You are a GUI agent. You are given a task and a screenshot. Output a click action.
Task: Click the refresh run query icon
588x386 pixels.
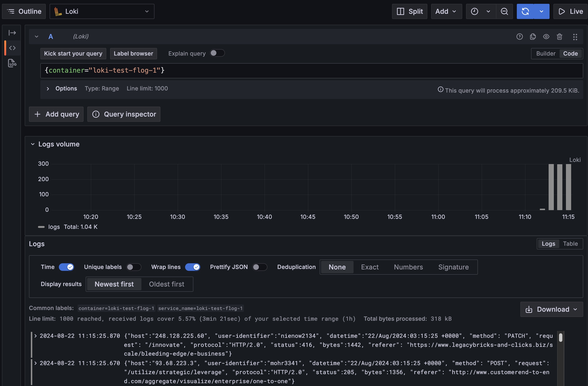(x=525, y=11)
